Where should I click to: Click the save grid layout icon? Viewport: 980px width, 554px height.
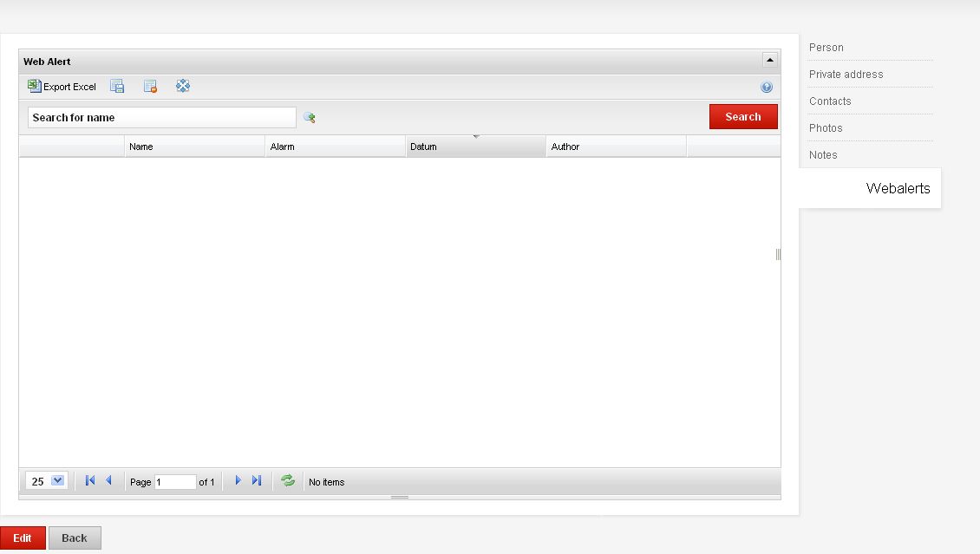pos(117,87)
